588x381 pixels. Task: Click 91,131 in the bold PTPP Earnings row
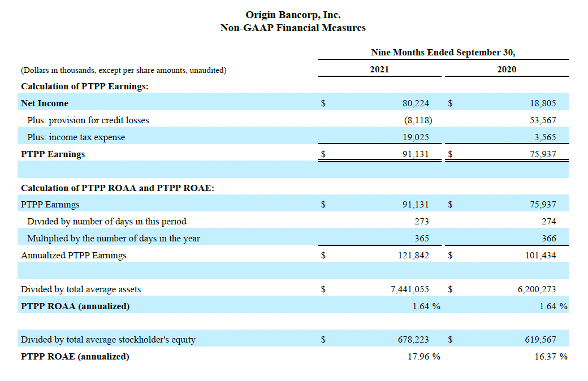[416, 154]
